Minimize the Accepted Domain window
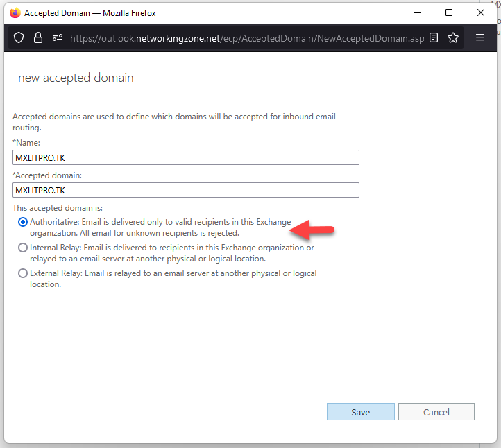This screenshot has height=448, width=501. (x=417, y=12)
